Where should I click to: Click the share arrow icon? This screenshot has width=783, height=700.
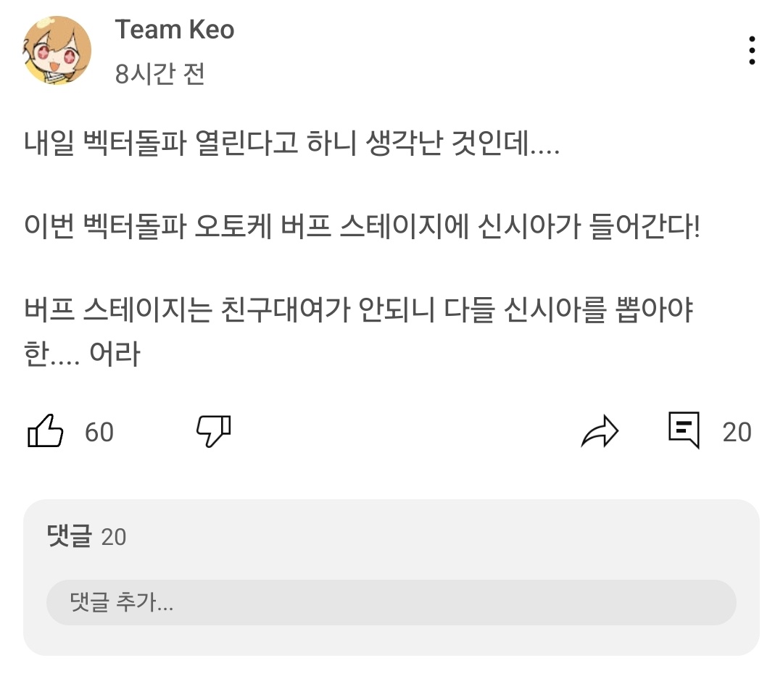[x=600, y=432]
